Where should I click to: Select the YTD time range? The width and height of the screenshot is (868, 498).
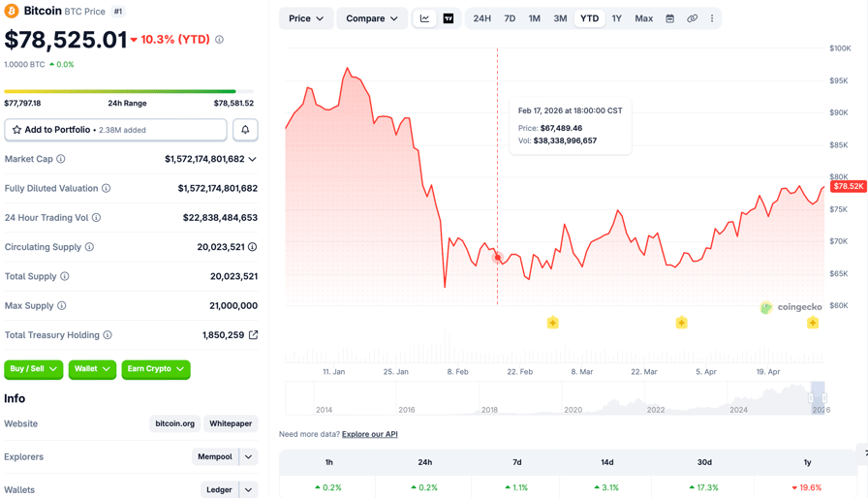tap(590, 18)
